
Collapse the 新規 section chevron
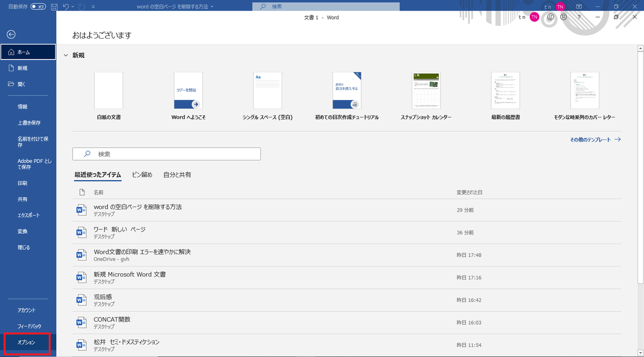click(65, 55)
